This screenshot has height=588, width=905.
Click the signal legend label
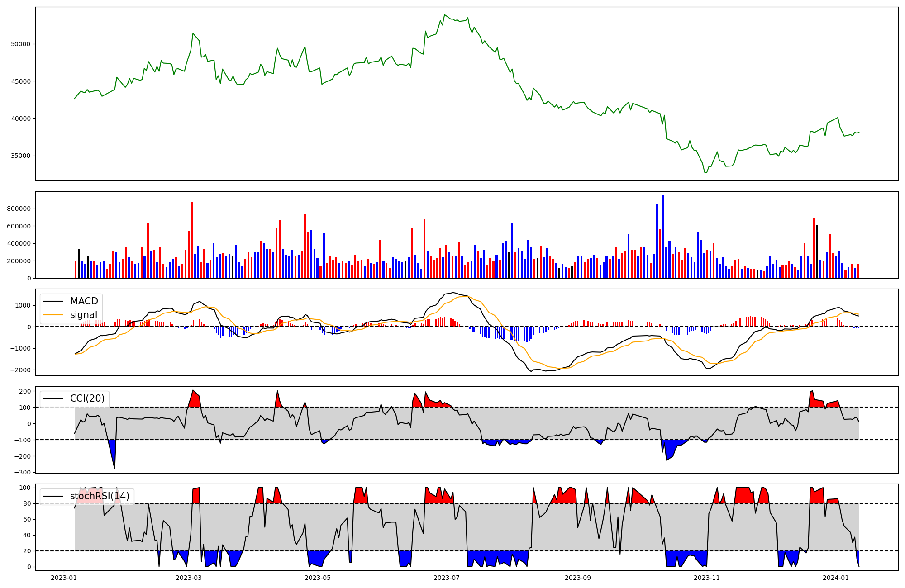click(83, 315)
